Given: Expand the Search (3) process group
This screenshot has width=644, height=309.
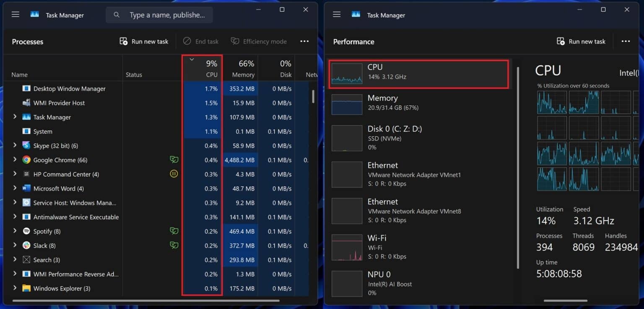Looking at the screenshot, I should (15, 259).
